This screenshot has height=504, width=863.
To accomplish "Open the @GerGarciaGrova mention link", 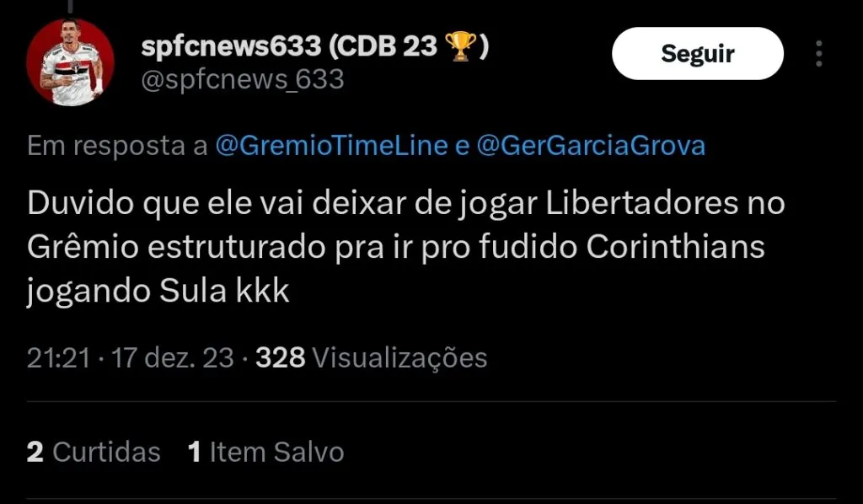I will pos(591,146).
